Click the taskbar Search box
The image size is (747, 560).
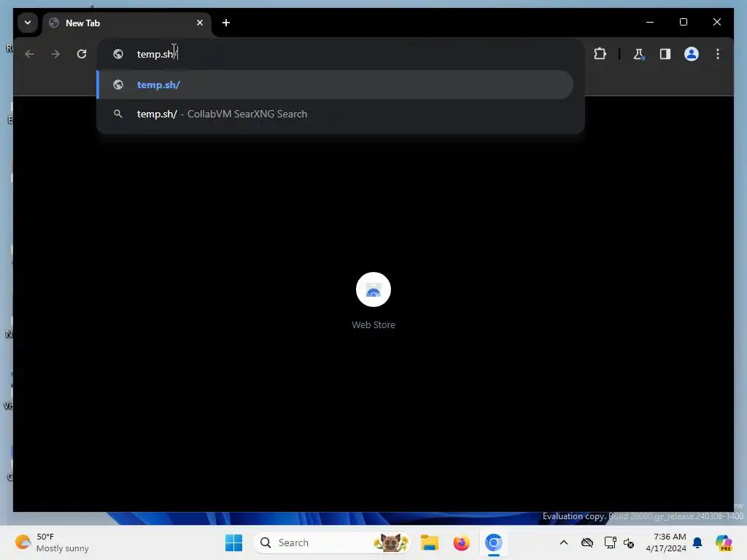(x=332, y=542)
